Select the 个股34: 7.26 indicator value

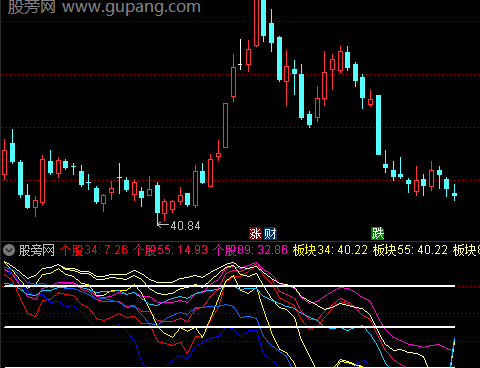tap(94, 250)
